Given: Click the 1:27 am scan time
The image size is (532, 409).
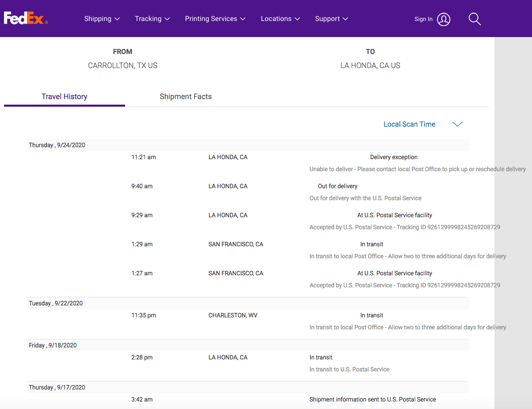Looking at the screenshot, I should point(142,273).
